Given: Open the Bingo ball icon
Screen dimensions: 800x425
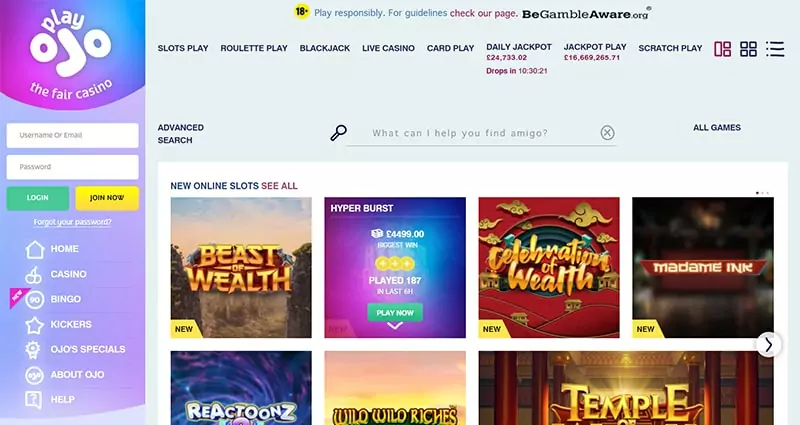Looking at the screenshot, I should tap(34, 299).
